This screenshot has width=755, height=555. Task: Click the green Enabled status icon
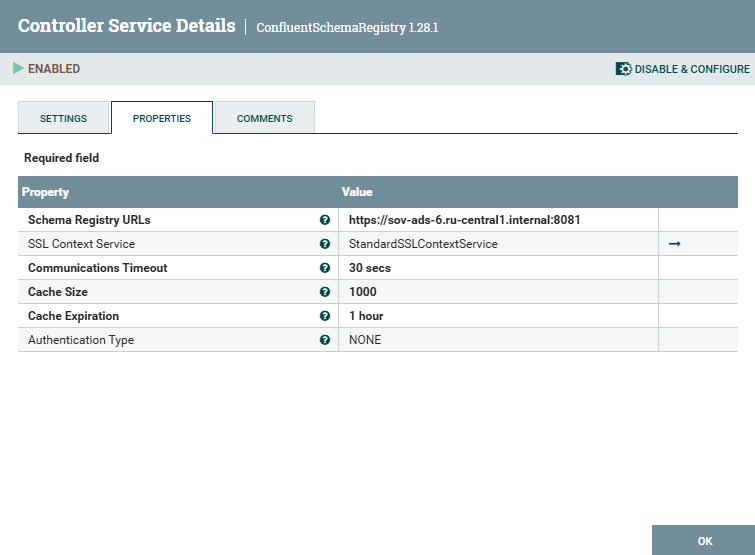click(x=18, y=69)
